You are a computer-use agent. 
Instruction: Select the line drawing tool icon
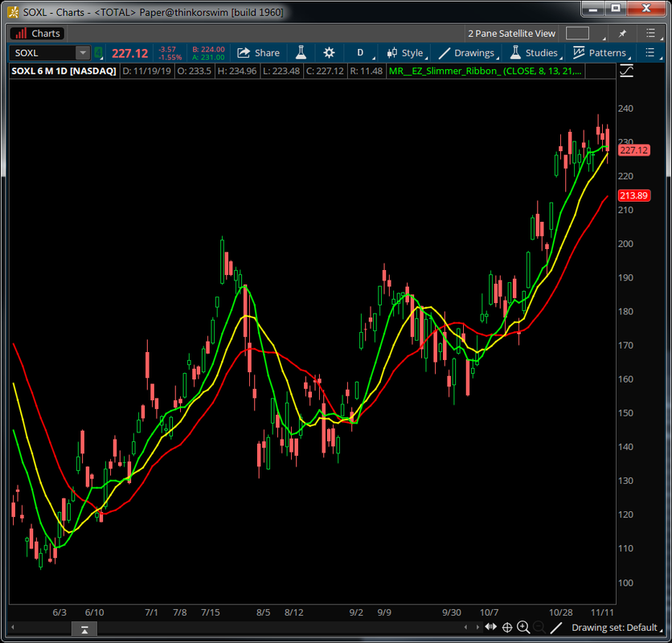[556, 628]
